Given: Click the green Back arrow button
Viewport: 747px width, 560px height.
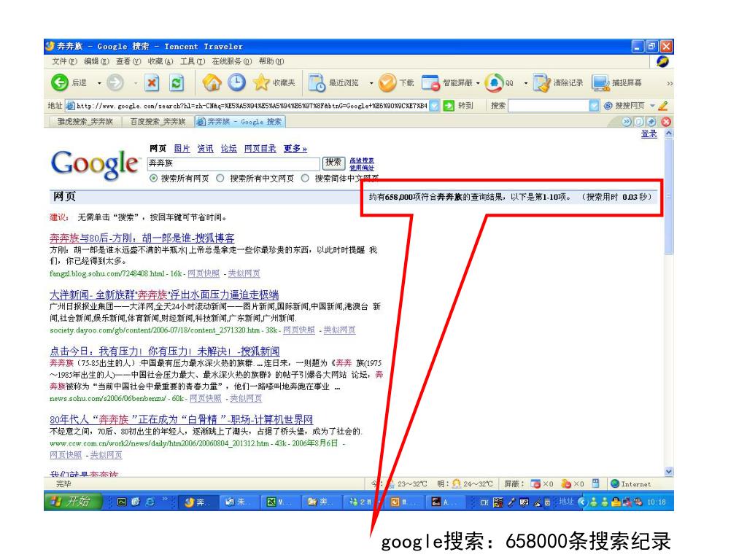Looking at the screenshot, I should tap(60, 83).
